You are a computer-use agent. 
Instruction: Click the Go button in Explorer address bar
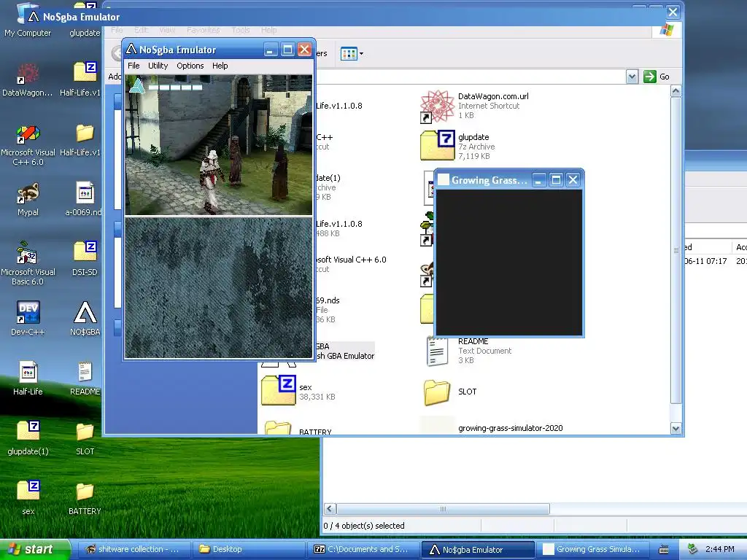pos(657,77)
